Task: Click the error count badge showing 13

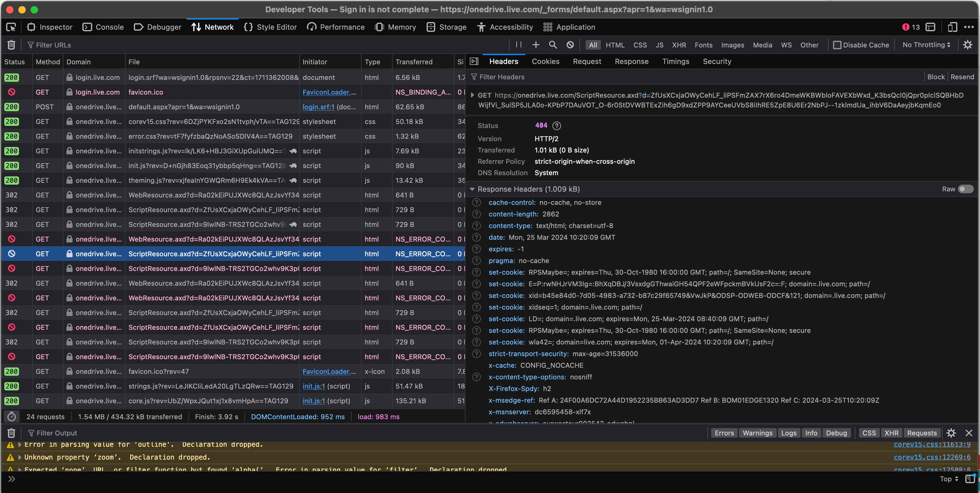Action: [911, 27]
